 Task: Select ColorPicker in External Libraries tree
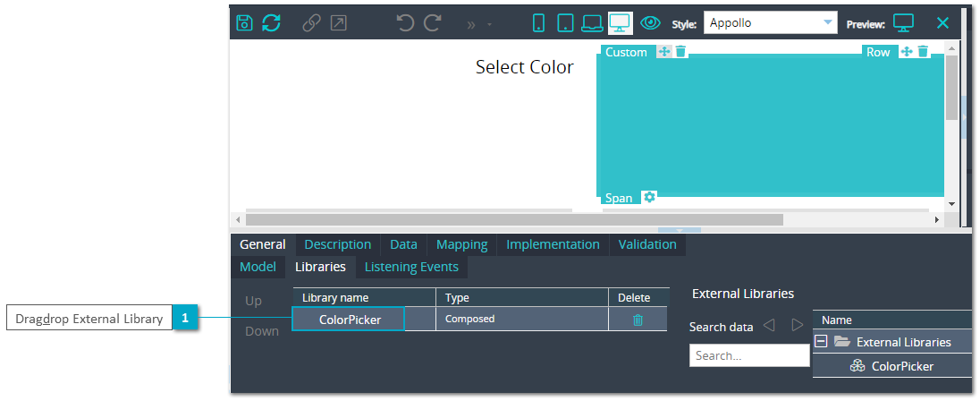coord(892,366)
